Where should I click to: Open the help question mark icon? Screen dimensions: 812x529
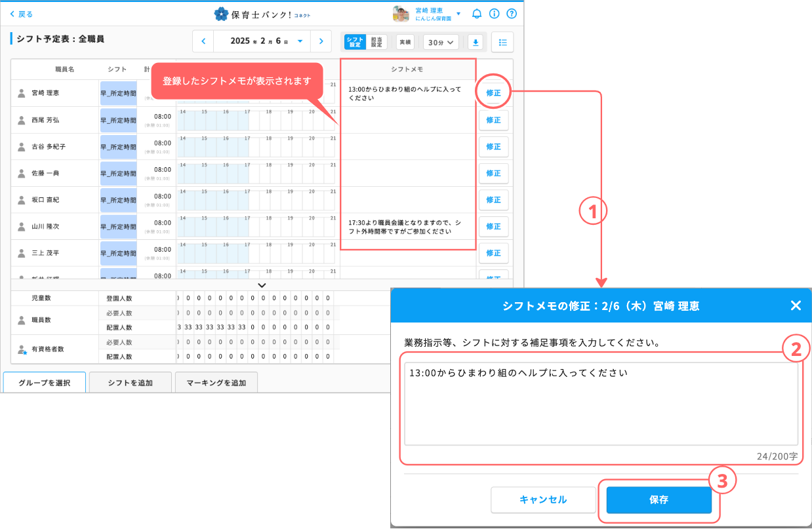[x=512, y=14]
